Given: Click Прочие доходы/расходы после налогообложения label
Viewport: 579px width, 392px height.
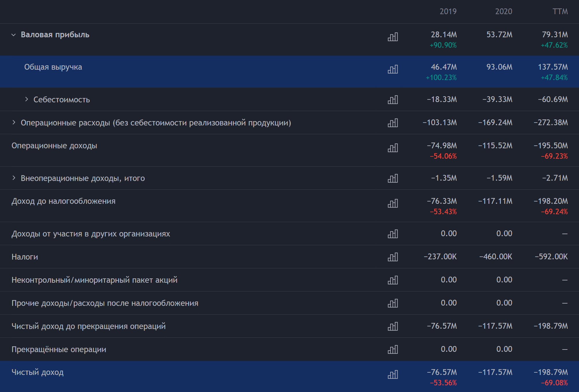Looking at the screenshot, I should (x=105, y=303).
